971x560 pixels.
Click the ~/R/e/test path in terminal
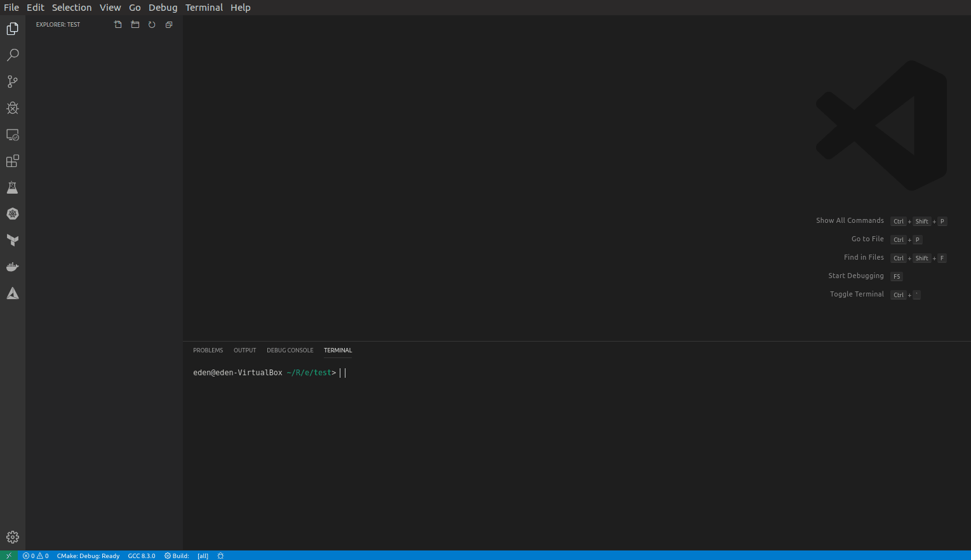point(309,373)
